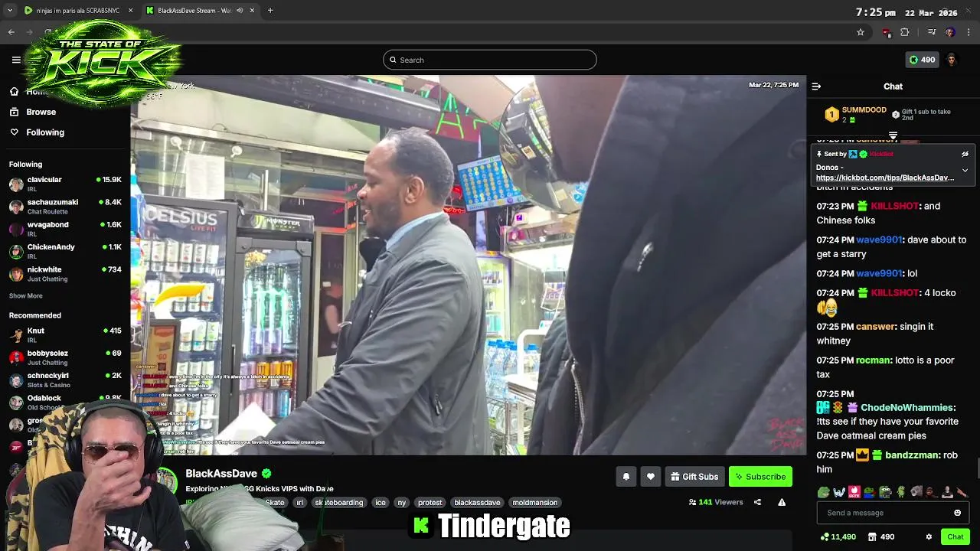Insert the blue W emote
The height and width of the screenshot is (551, 980).
pos(839,492)
